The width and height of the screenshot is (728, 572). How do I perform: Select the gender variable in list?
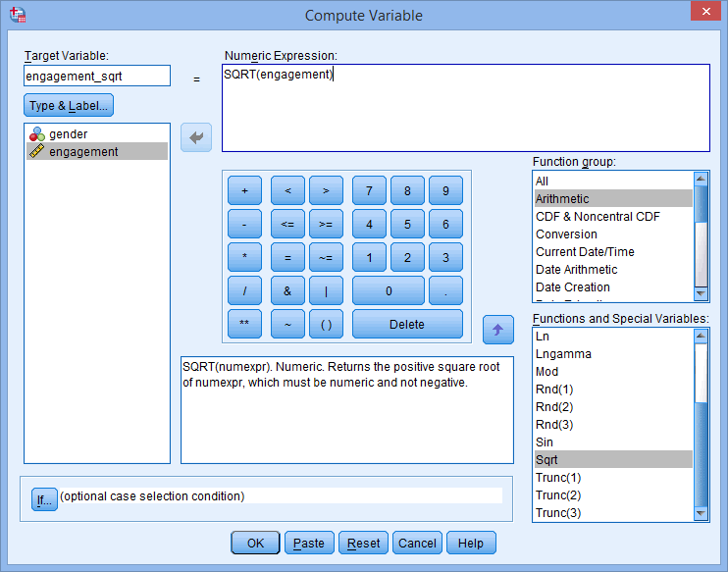click(68, 133)
